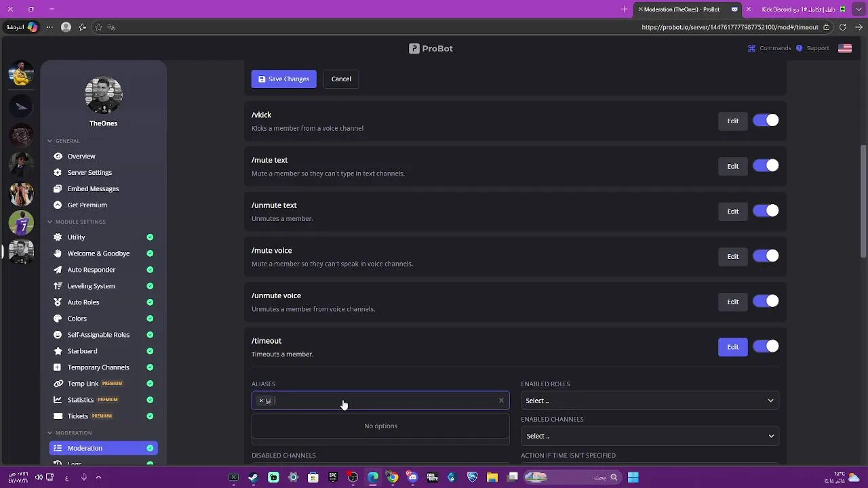
Task: Open the purple jersey server icon
Action: click(21, 223)
